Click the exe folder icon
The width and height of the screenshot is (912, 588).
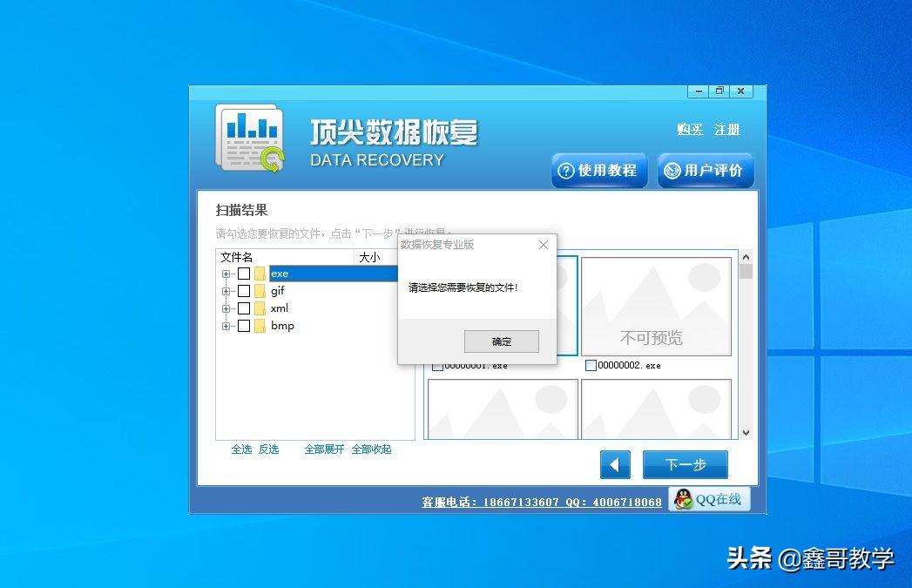[x=260, y=274]
